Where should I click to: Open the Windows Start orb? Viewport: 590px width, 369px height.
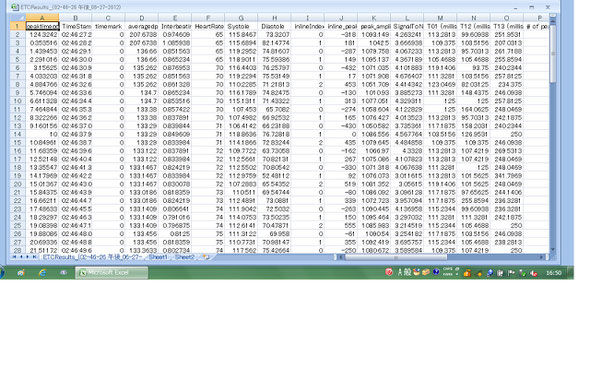point(2,272)
